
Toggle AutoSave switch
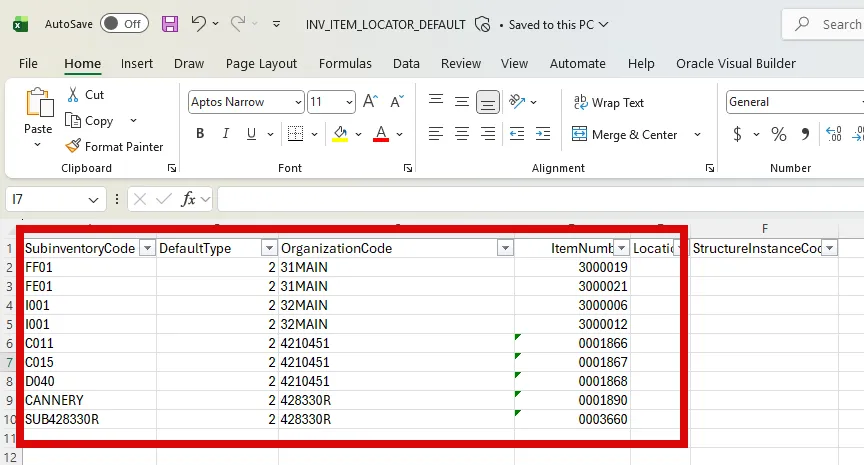click(x=124, y=24)
